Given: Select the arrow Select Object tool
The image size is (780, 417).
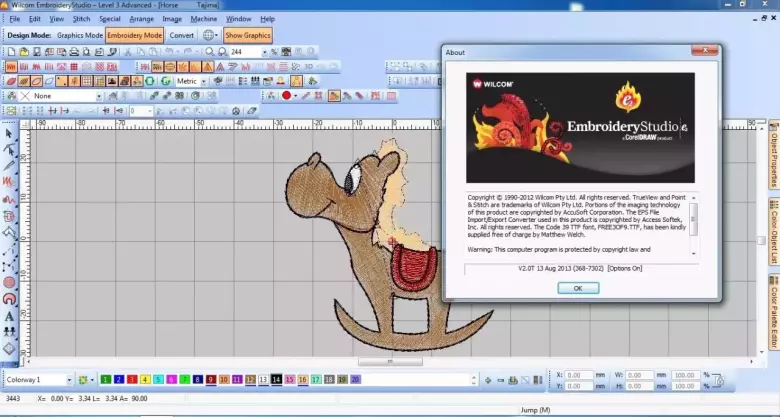Looking at the screenshot, I should [x=9, y=131].
